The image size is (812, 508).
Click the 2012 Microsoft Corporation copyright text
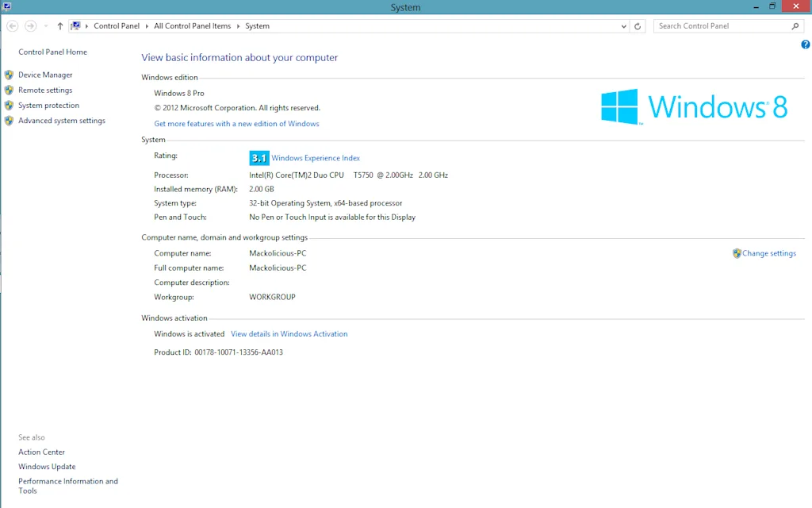(237, 108)
